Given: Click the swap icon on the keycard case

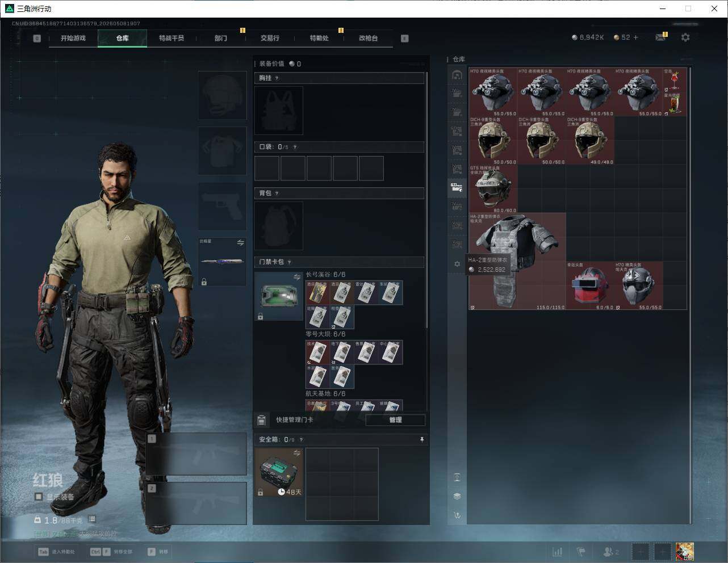Looking at the screenshot, I should pyautogui.click(x=297, y=277).
